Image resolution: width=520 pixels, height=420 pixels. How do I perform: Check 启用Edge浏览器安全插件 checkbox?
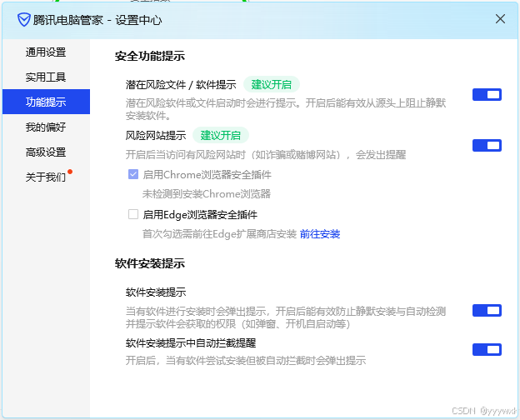pyautogui.click(x=133, y=214)
